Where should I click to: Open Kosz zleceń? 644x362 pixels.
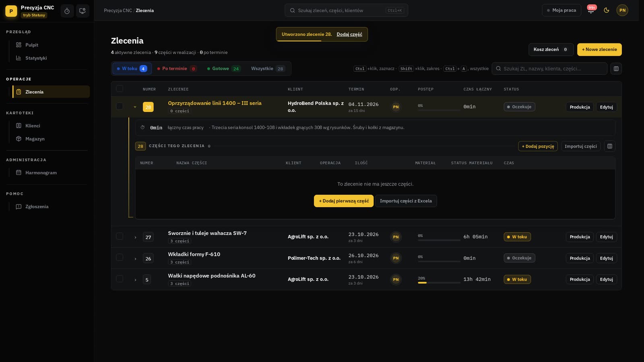pos(551,49)
